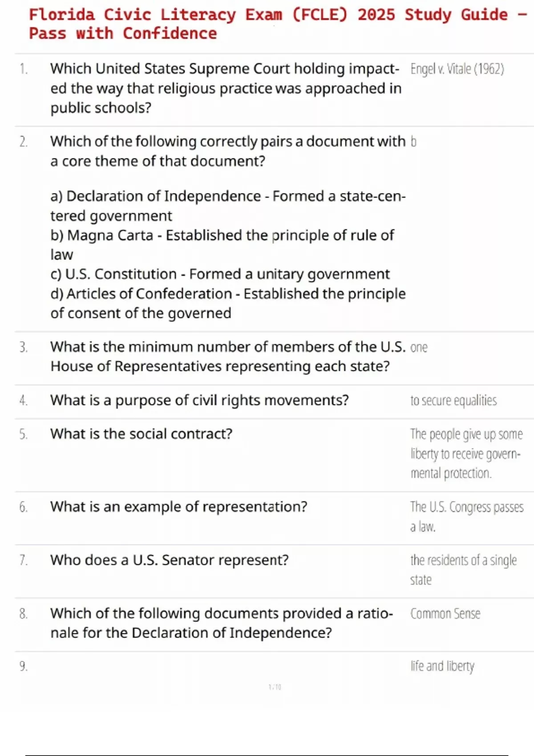Click 'What is an example of representation?'
This screenshot has width=534, height=756.
(x=178, y=507)
